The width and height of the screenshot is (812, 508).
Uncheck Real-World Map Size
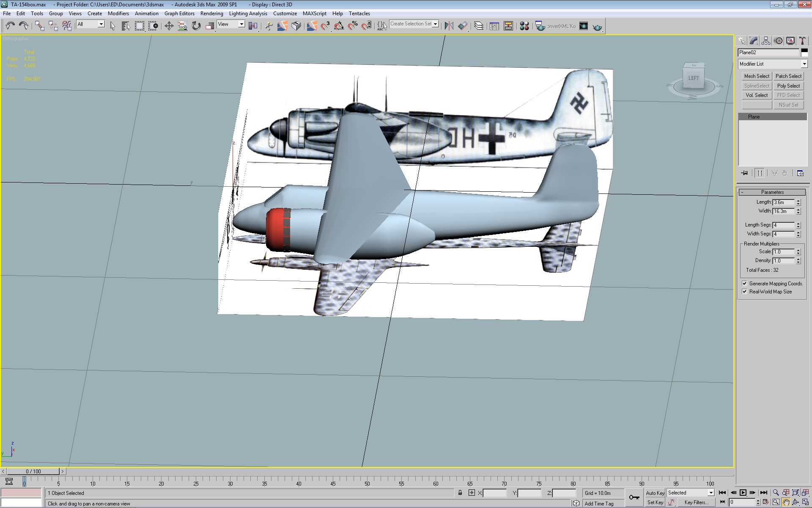coord(744,292)
